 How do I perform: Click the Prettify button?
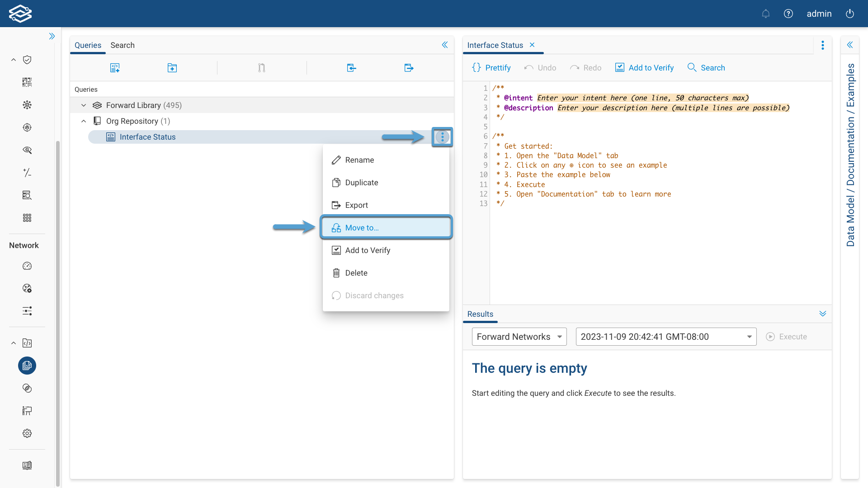(x=491, y=68)
